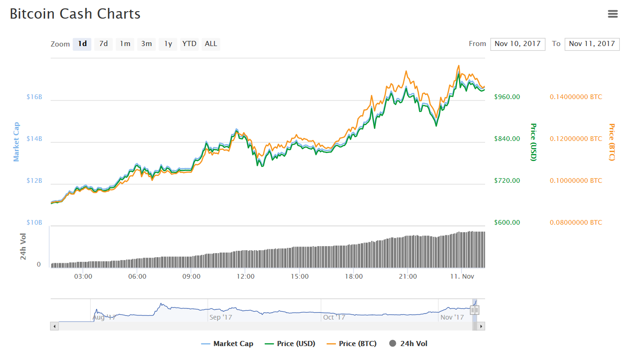Image resolution: width=644 pixels, height=354 pixels.
Task: Select the 1m zoom range
Action: (x=125, y=44)
